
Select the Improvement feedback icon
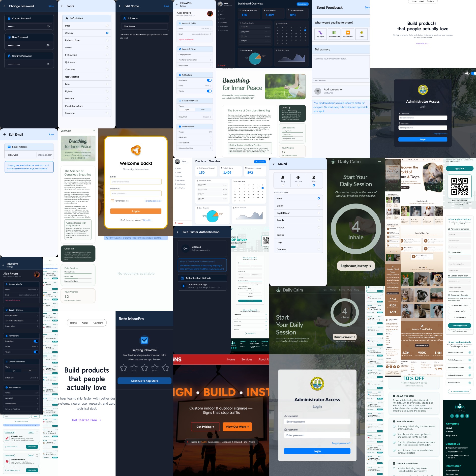tap(348, 32)
